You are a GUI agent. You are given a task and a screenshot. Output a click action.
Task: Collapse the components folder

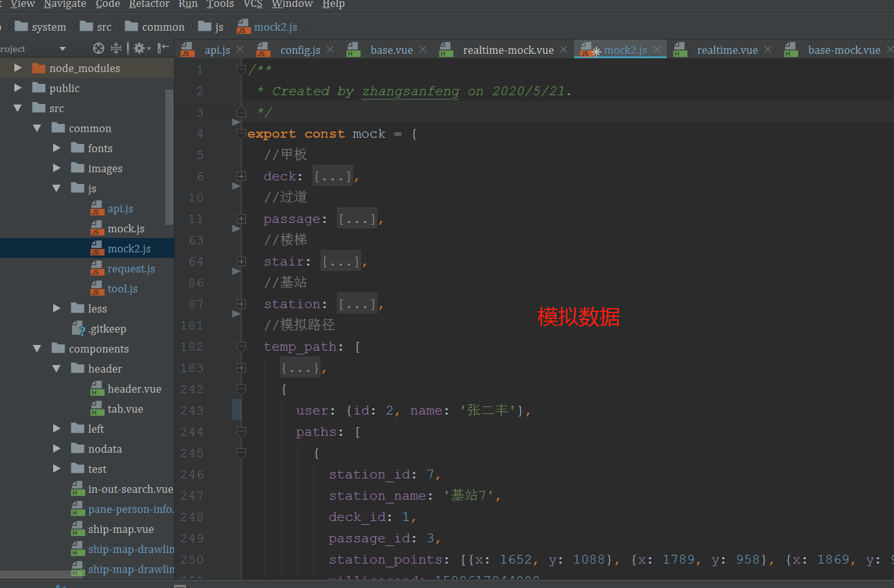(37, 349)
